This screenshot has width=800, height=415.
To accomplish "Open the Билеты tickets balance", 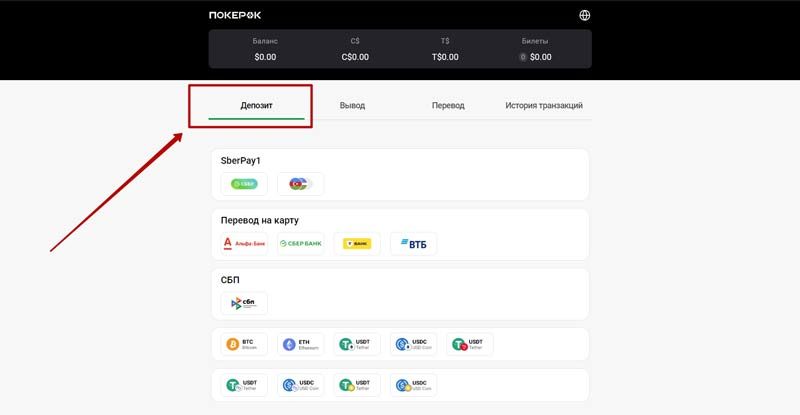I will (x=535, y=49).
